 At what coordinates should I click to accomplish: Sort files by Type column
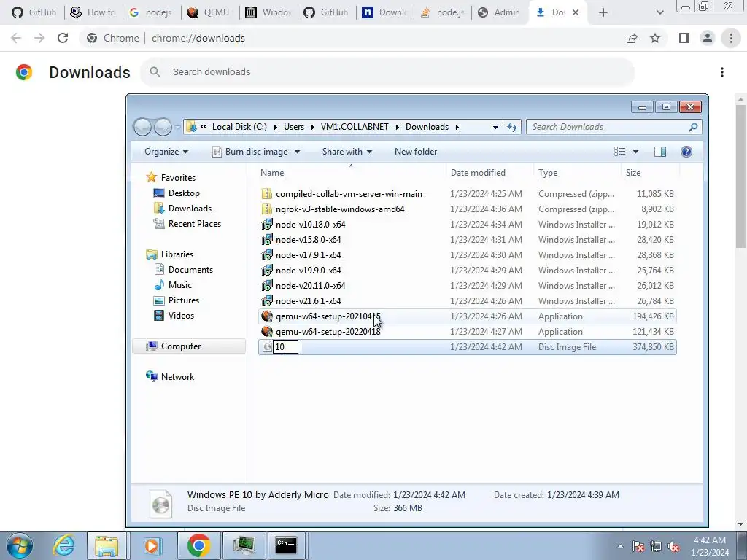click(x=577, y=172)
